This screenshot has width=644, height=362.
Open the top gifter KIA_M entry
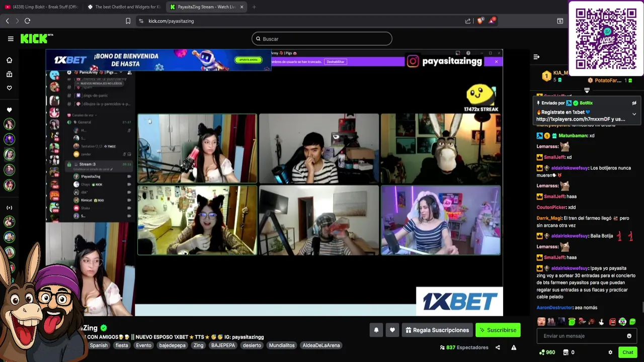point(555,76)
